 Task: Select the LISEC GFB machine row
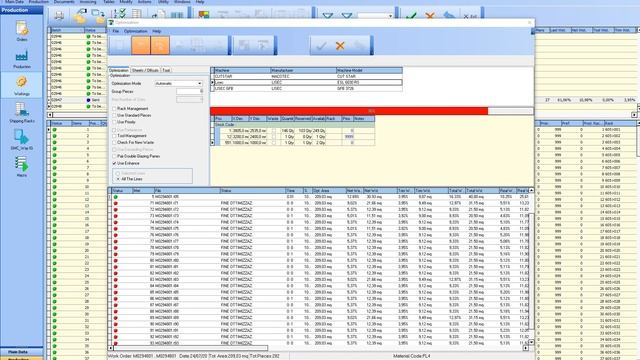(308, 89)
